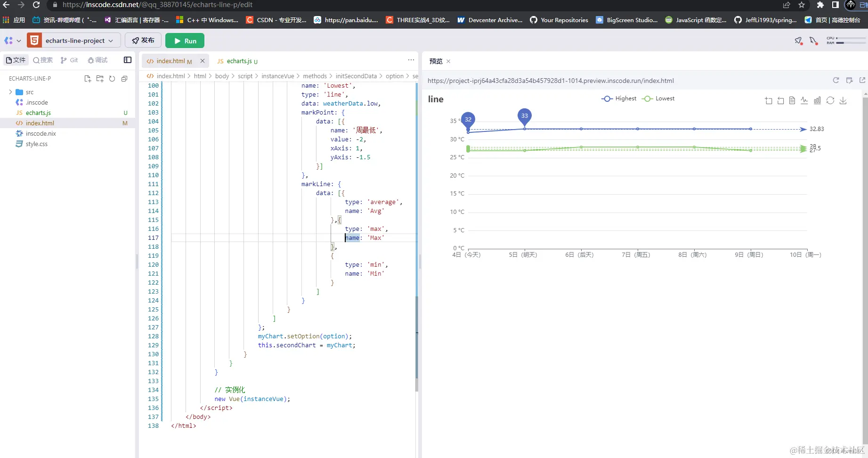Switch to the 搜索 search tab
868x458 pixels.
[43, 60]
